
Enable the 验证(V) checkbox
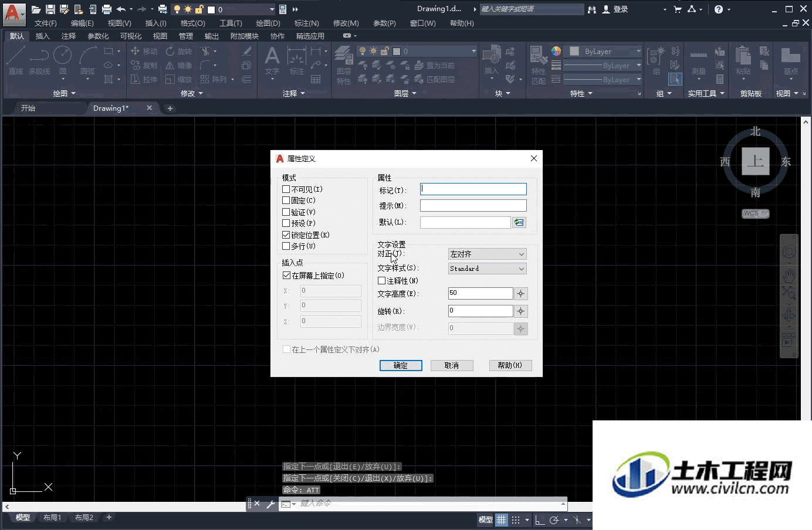click(286, 212)
